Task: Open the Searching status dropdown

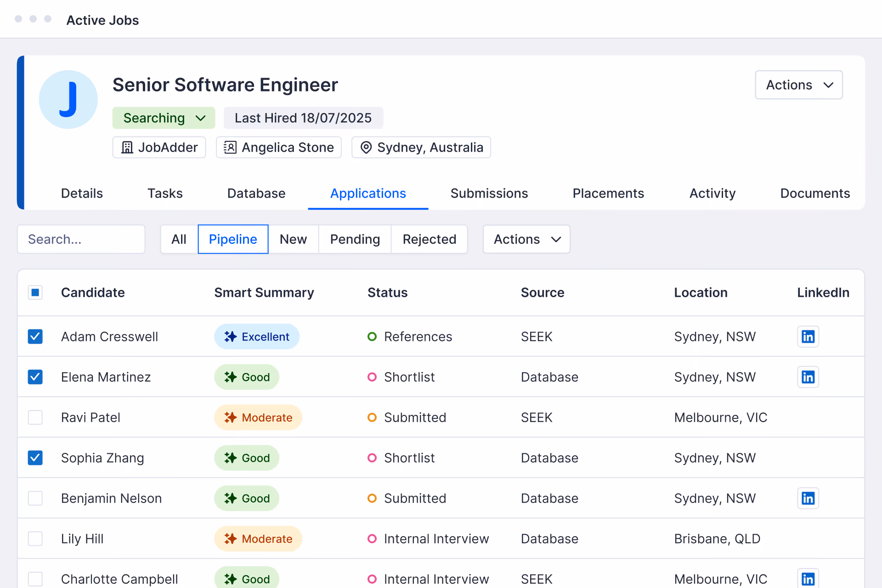Action: 164,118
